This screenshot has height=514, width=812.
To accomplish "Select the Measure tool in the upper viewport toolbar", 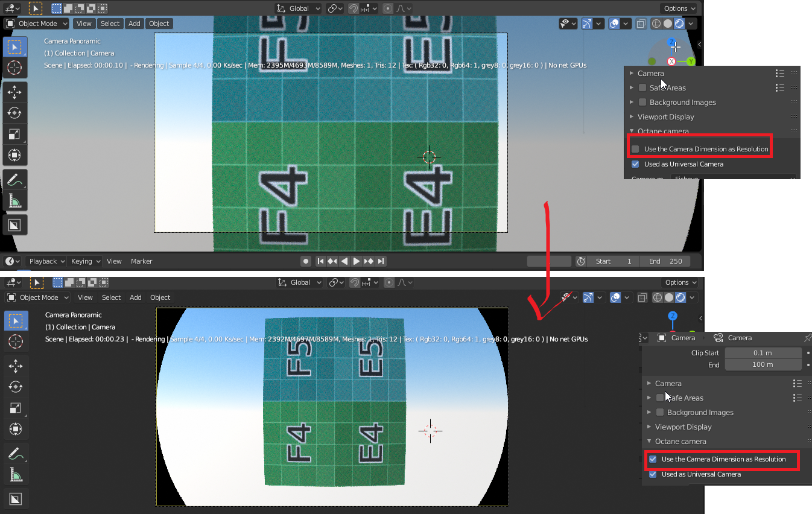I will [15, 201].
